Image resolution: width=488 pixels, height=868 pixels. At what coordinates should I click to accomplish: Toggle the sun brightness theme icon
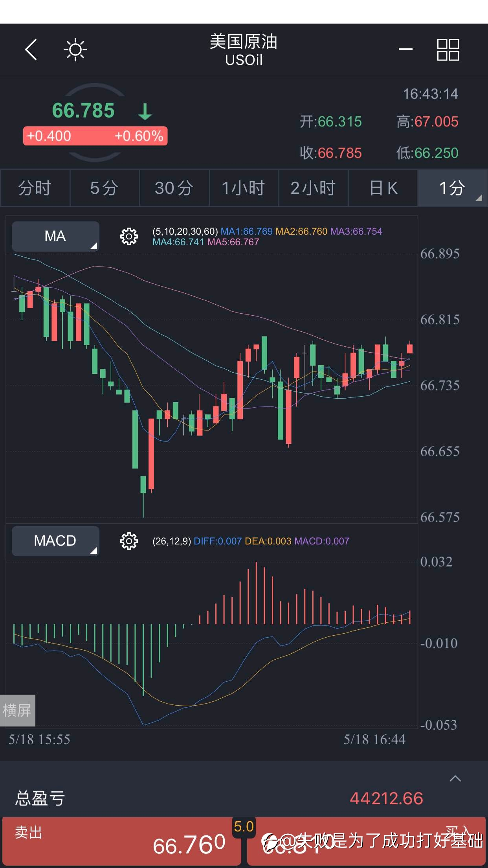pyautogui.click(x=75, y=50)
